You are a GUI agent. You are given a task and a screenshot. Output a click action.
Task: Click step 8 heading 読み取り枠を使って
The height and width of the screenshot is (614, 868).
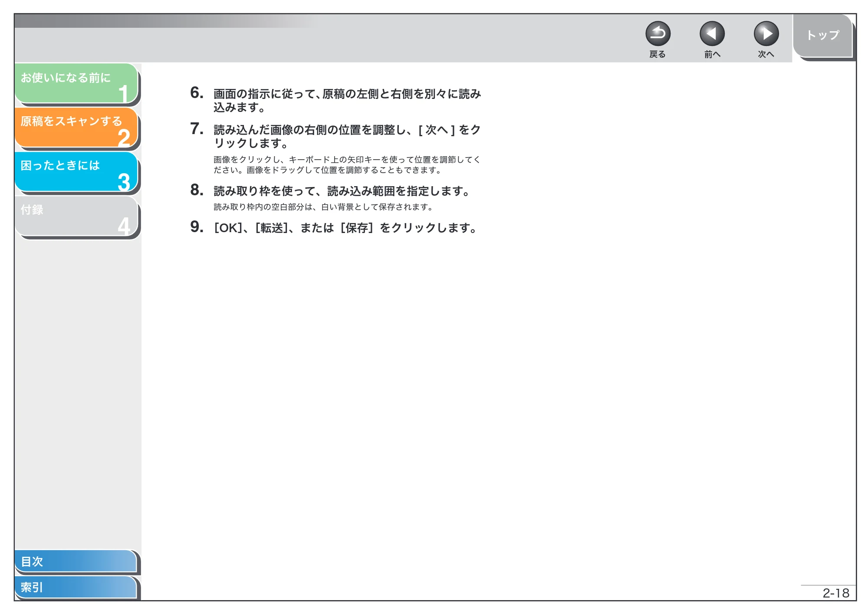(x=342, y=191)
